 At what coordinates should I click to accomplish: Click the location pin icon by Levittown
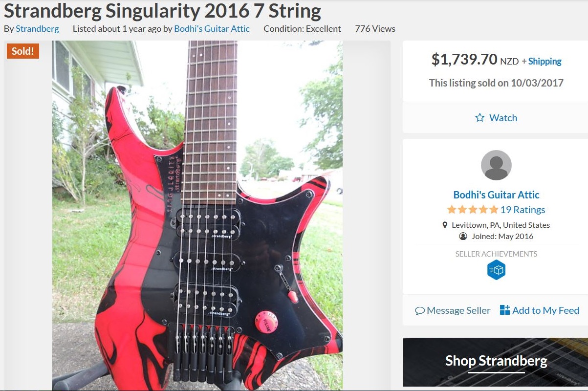pos(445,225)
